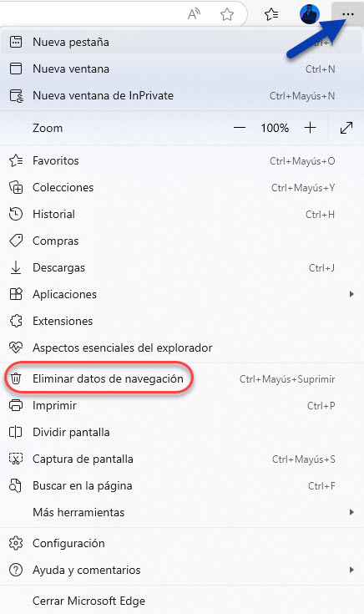Add page to favorites with star icon

(x=226, y=14)
